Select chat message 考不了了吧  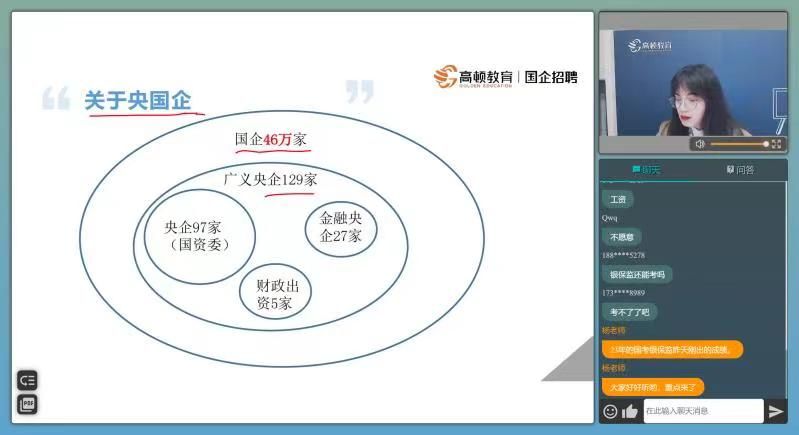[x=630, y=311]
